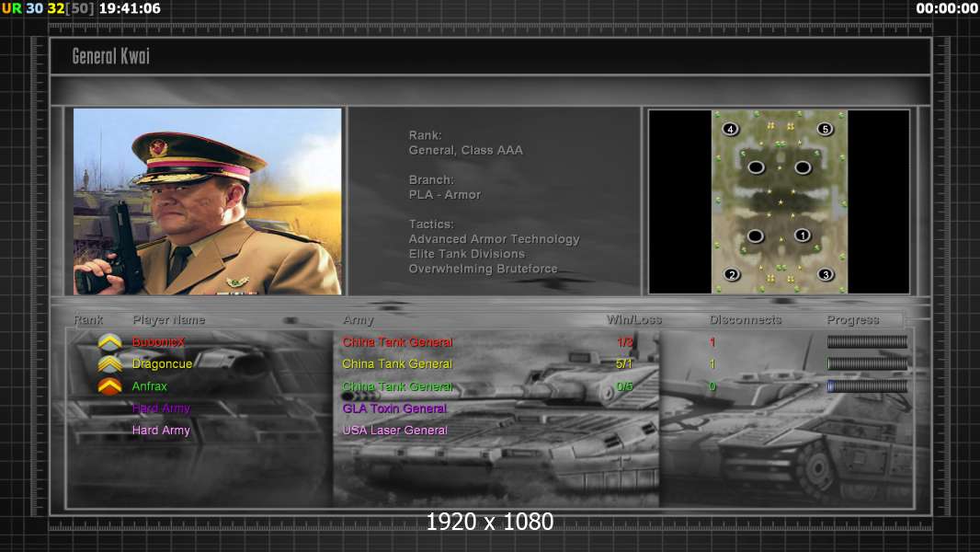This screenshot has height=552, width=980.
Task: Click the General Kwai title
Action: (110, 56)
